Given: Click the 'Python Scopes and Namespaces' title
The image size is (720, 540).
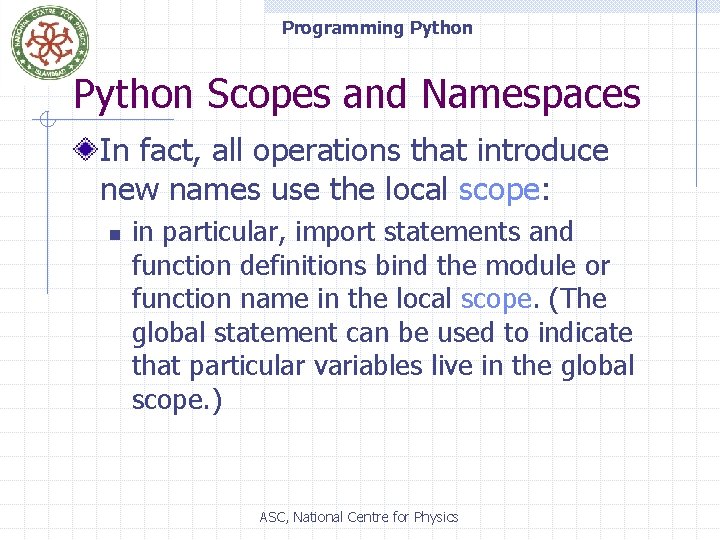Looking at the screenshot, I should [x=357, y=95].
